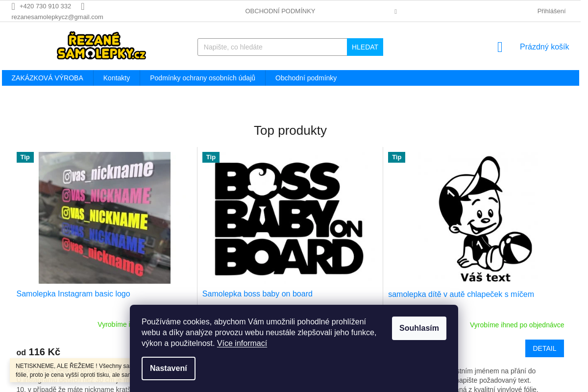Click the rezanesamolepkycz@gmail.com email link
The width and height of the screenshot is (588, 392).
57,17
